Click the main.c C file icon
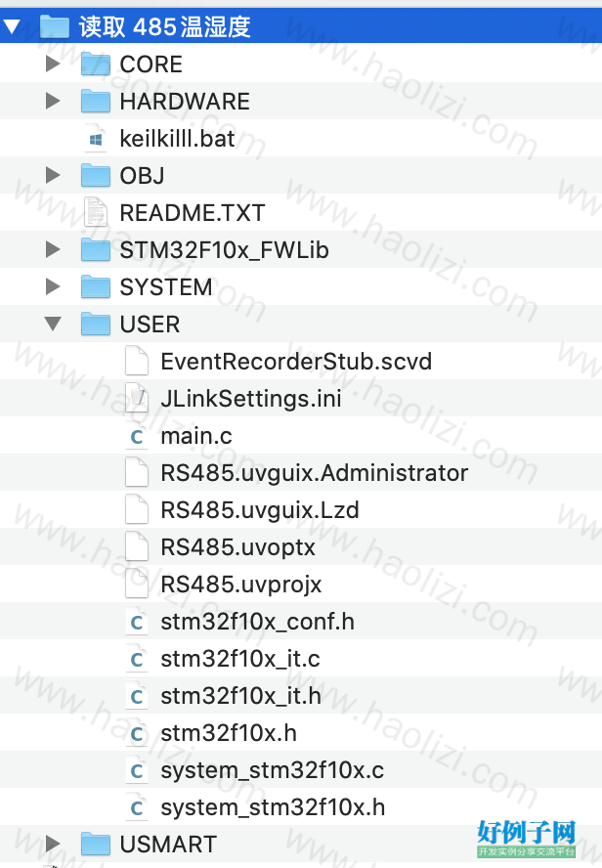This screenshot has height=868, width=602. (x=136, y=436)
